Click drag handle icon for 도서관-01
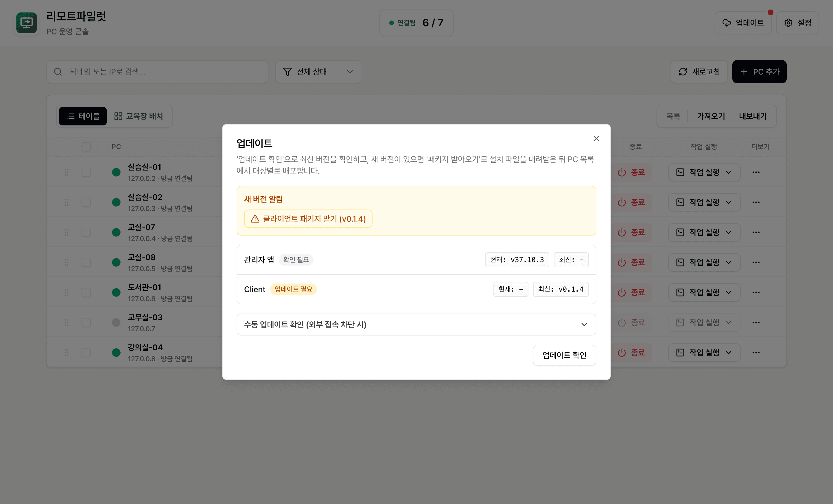Image resolution: width=833 pixels, height=504 pixels. pos(67,292)
